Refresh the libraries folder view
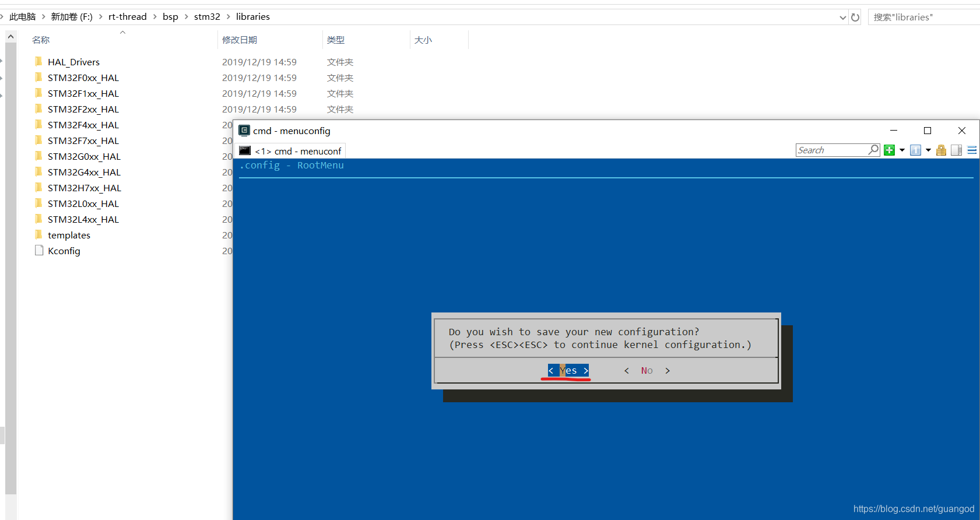 click(x=855, y=17)
